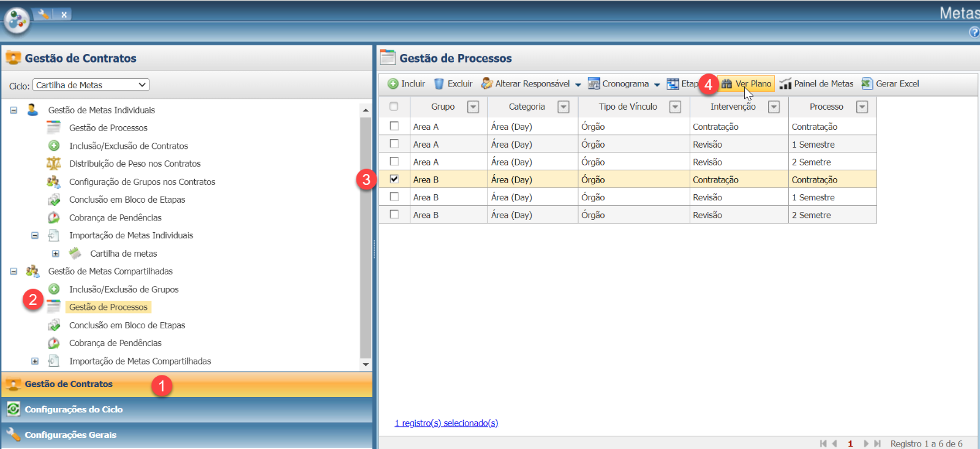The width and height of the screenshot is (980, 449).
Task: Click the Gerar Excel spreadsheet icon
Action: [x=867, y=84]
